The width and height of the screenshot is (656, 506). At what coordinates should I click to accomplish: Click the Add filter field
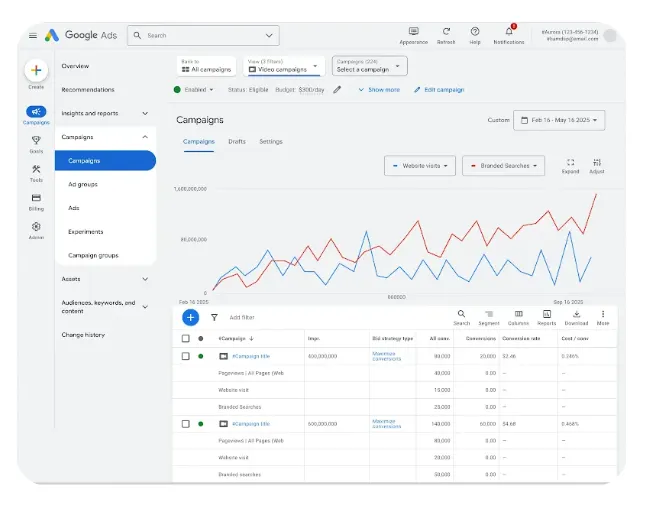[242, 317]
